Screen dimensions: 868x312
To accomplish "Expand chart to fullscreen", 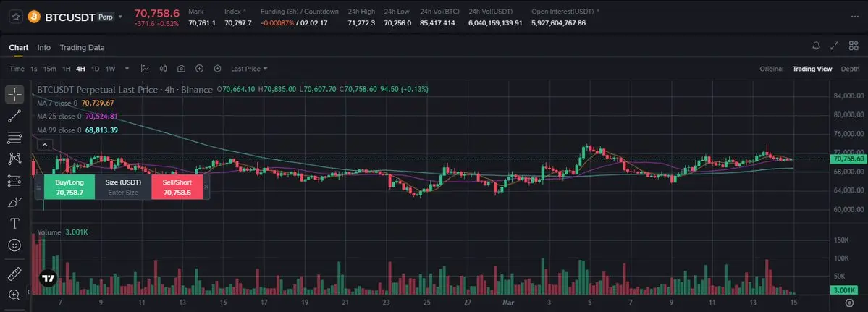I will [835, 46].
